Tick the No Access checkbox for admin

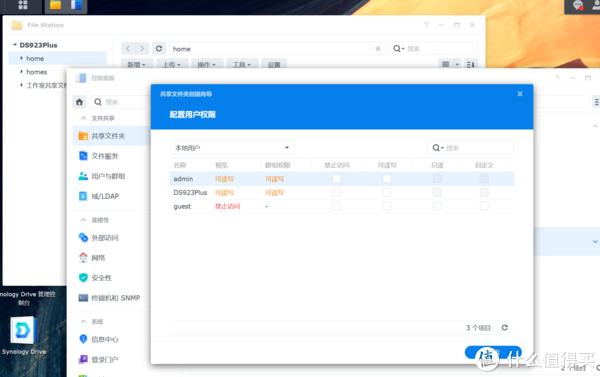coord(336,178)
